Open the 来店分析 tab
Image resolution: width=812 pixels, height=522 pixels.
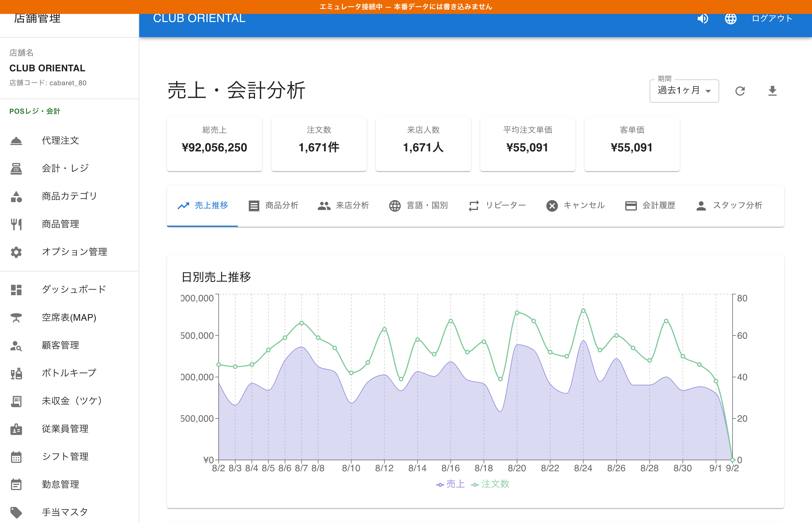[x=343, y=205]
